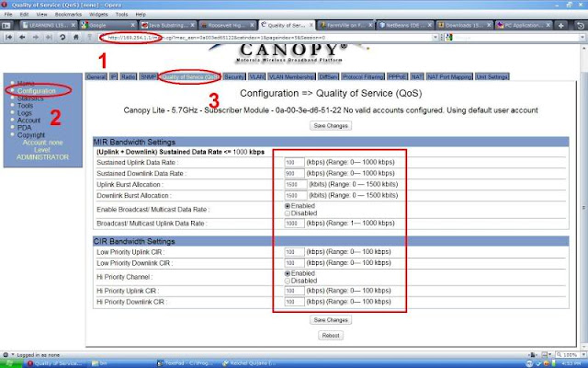Click the status bar icon by Logged in
Screen dimensions: 588x368
[x=6, y=354]
